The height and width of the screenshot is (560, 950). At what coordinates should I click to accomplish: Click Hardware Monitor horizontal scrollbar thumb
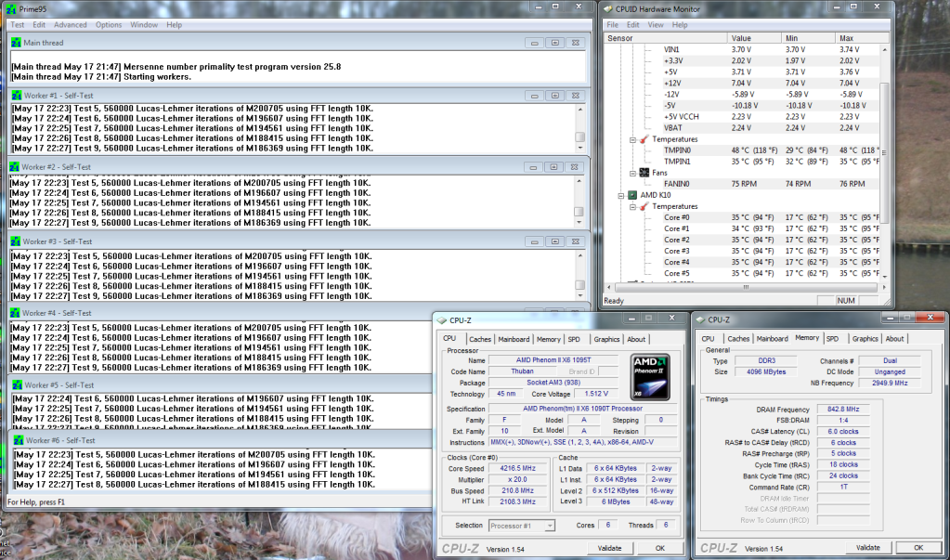(745, 288)
